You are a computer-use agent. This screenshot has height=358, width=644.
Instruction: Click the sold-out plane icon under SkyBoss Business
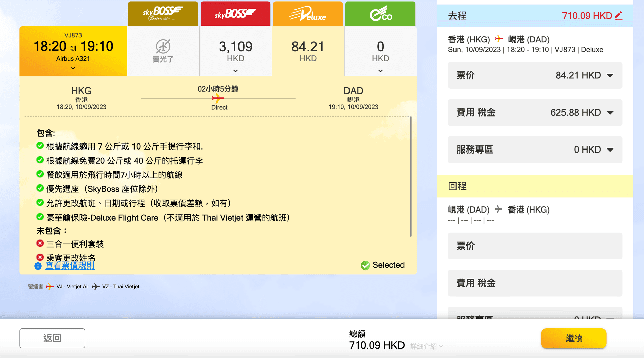(x=163, y=46)
